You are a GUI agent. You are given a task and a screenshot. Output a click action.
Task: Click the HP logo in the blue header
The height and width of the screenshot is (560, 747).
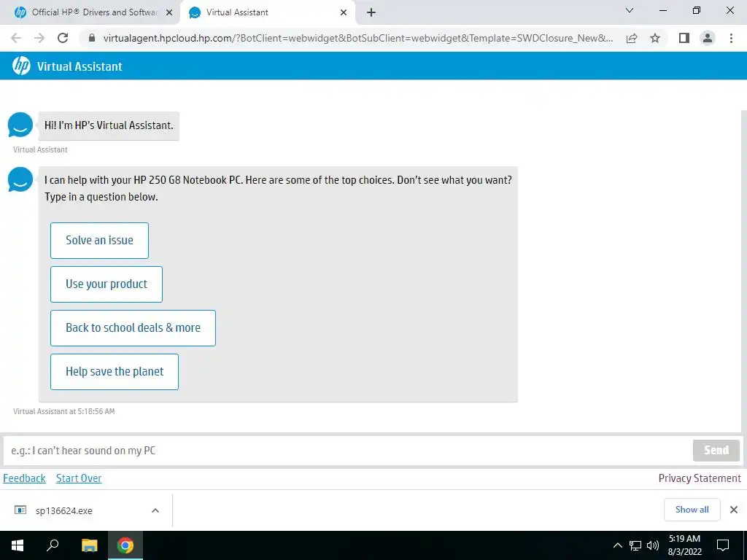tap(21, 66)
